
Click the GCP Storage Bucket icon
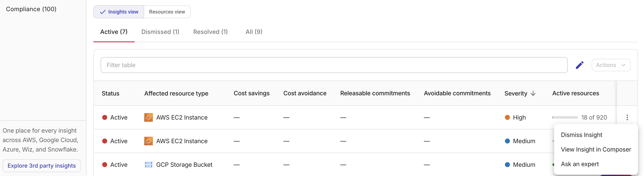(149, 165)
